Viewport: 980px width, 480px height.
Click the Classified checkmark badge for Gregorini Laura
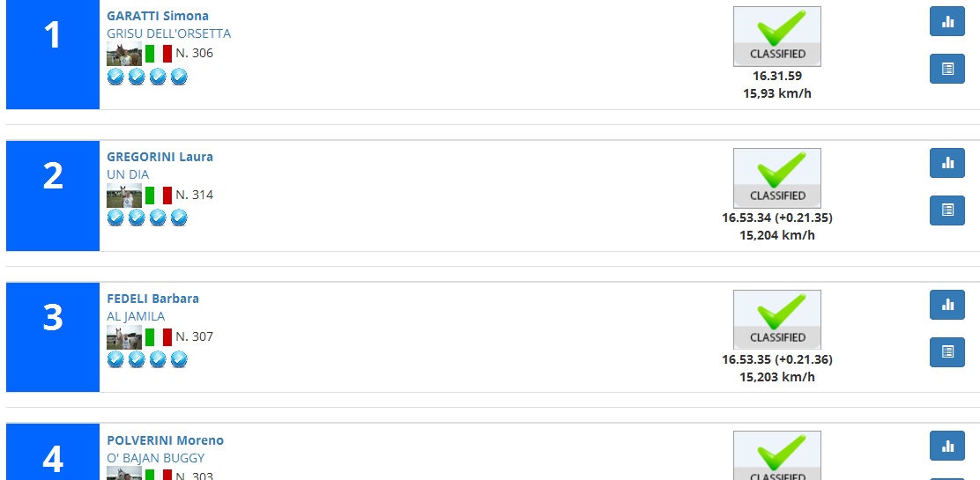(x=776, y=178)
